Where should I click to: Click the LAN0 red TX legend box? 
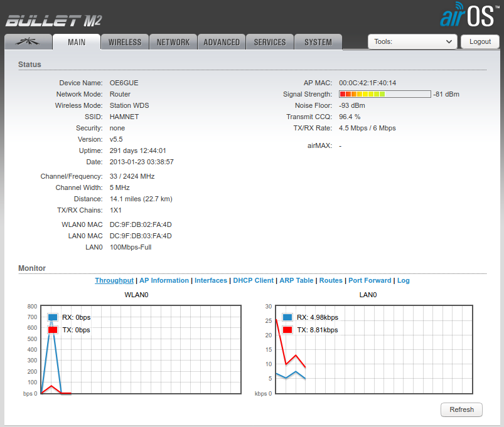click(287, 330)
